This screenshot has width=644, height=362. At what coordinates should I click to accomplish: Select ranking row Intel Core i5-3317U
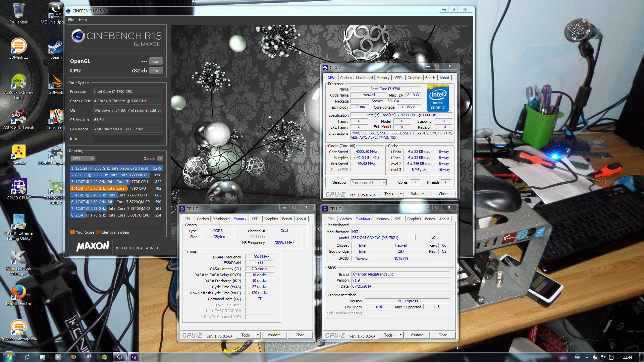click(116, 215)
